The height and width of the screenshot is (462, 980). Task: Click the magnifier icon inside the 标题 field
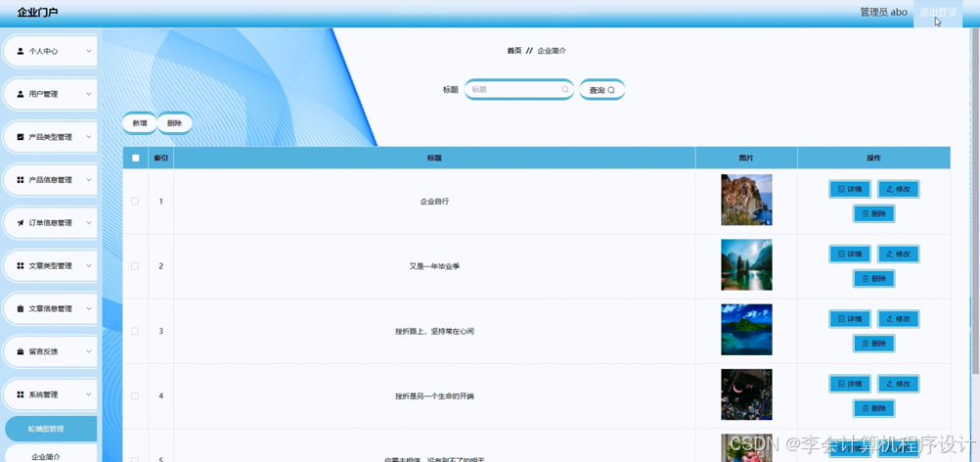[565, 90]
